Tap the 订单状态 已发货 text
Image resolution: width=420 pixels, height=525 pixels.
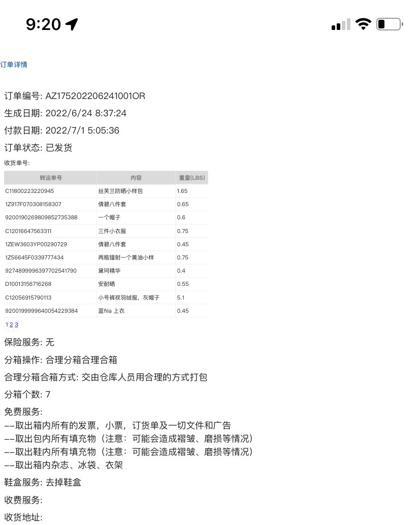tap(38, 147)
